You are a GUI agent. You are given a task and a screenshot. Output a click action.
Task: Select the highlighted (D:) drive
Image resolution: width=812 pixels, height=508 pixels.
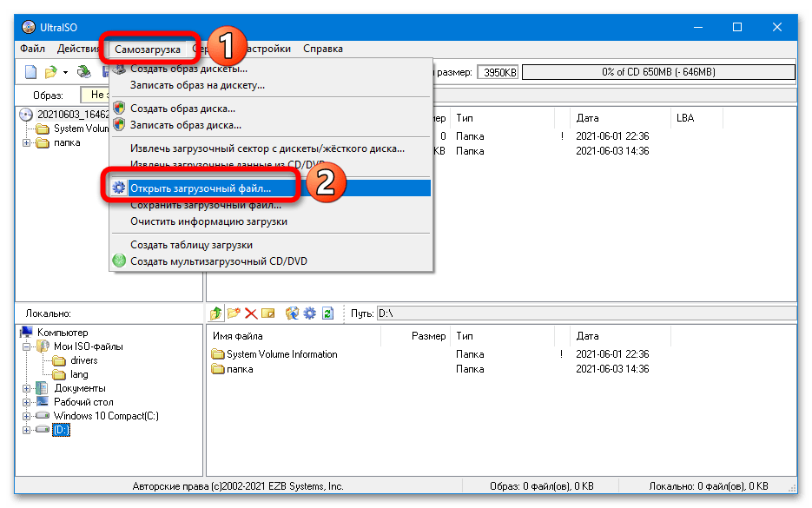tap(61, 431)
